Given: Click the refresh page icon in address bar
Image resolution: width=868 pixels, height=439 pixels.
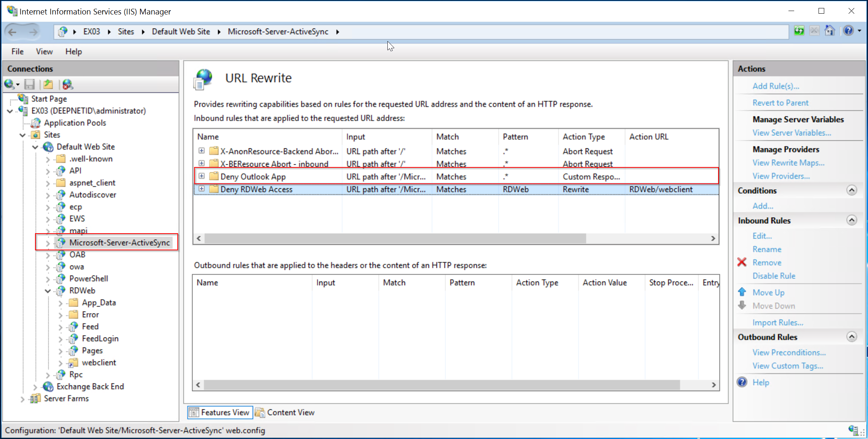Looking at the screenshot, I should pyautogui.click(x=799, y=31).
